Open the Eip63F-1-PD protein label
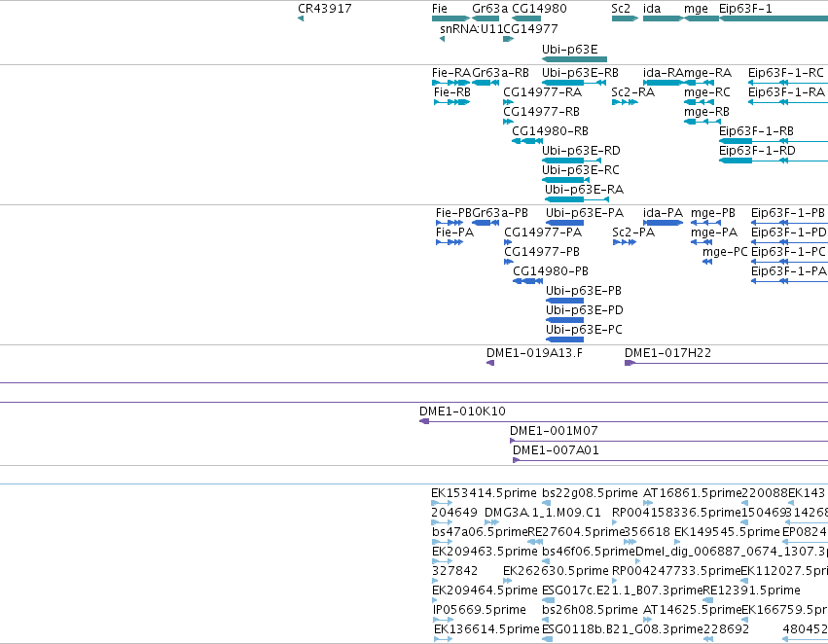 [788, 233]
